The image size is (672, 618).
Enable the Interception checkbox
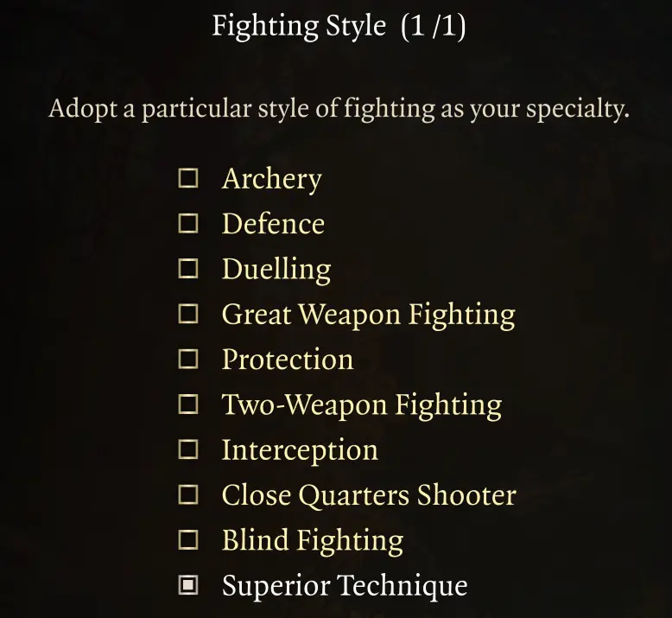188,449
